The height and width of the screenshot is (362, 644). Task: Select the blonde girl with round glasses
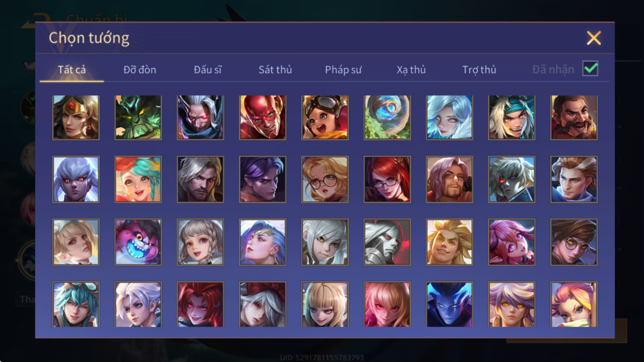(325, 180)
